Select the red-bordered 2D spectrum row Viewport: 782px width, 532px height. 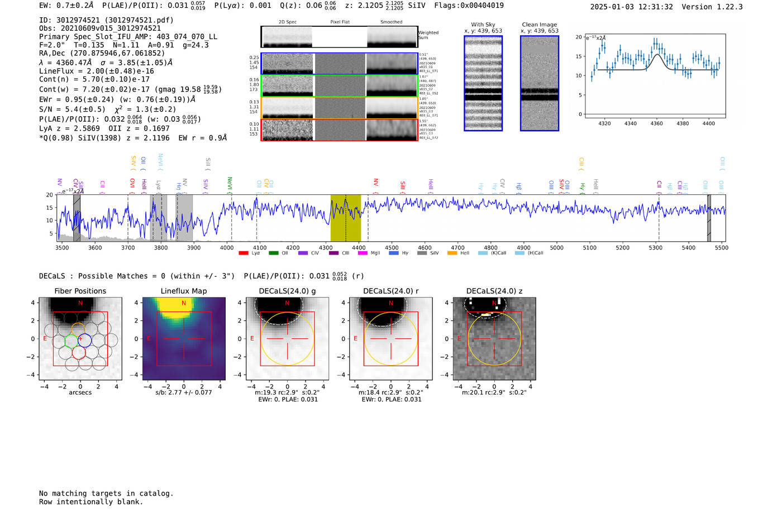coord(340,130)
